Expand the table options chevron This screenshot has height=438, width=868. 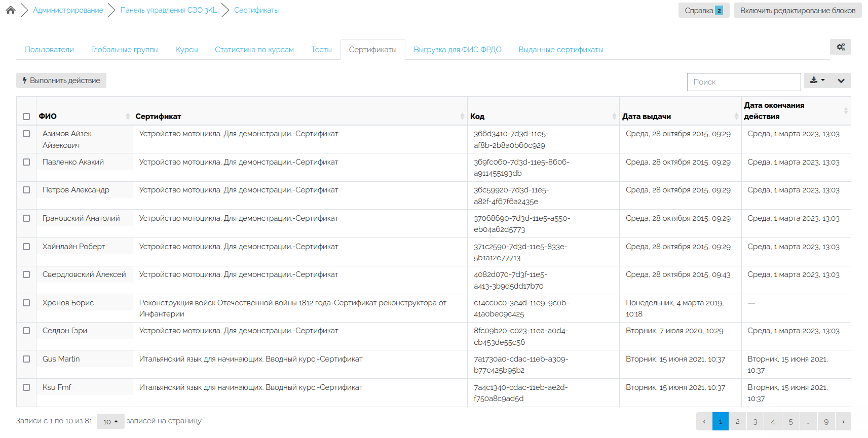(841, 81)
